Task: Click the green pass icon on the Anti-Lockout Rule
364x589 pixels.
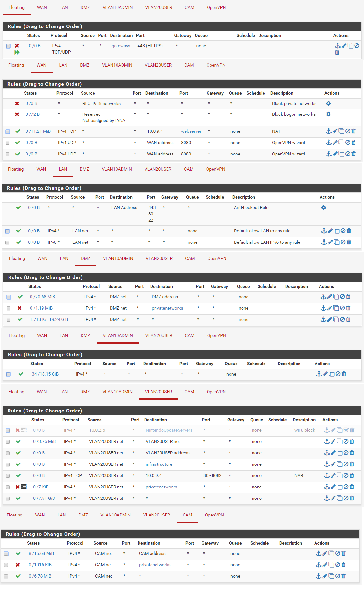Action: [x=19, y=207]
